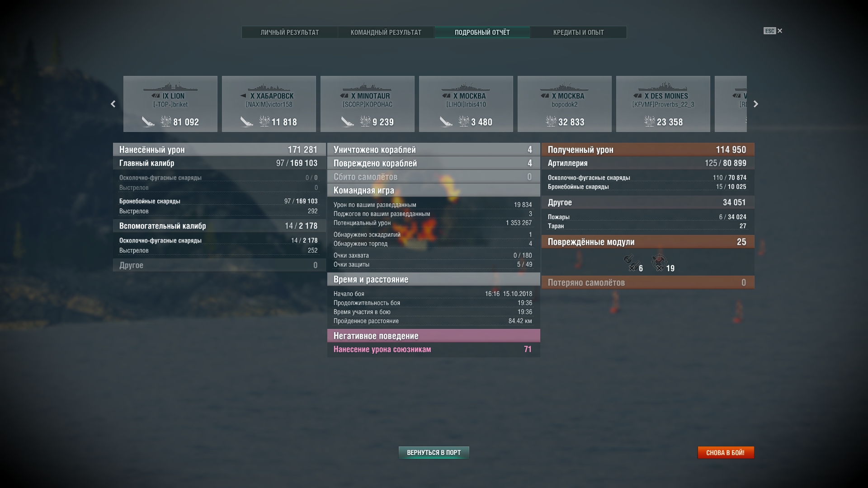Click Вернуться в порт button
Viewport: 868px width, 488px height.
434,453
